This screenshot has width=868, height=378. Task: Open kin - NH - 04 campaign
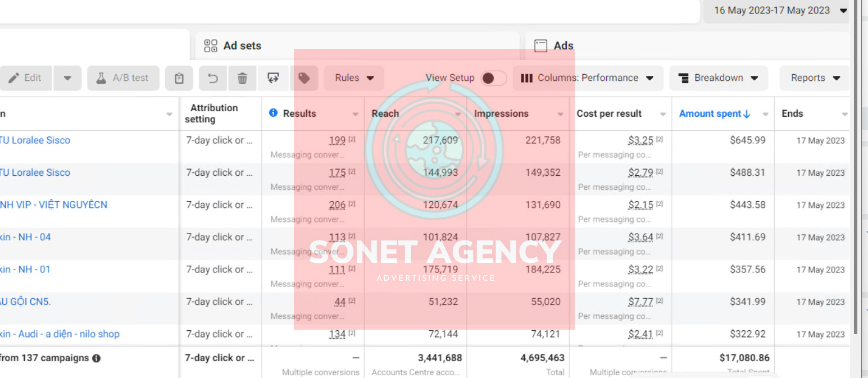tap(25, 237)
